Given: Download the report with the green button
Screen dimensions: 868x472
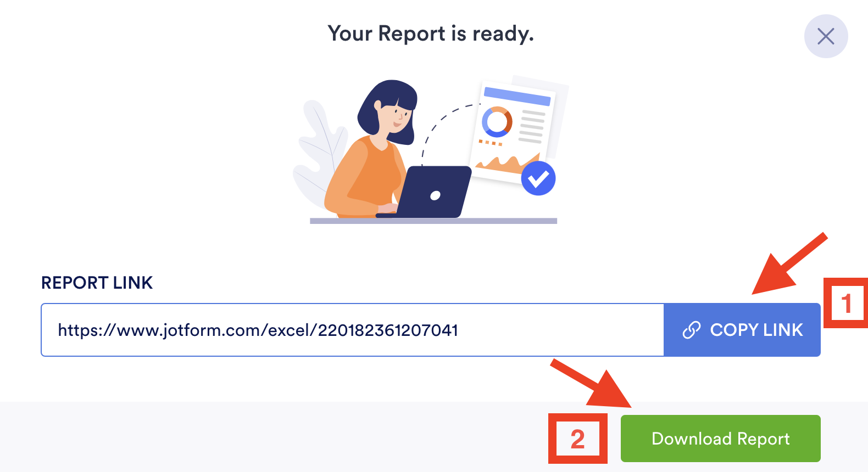Looking at the screenshot, I should click(720, 439).
